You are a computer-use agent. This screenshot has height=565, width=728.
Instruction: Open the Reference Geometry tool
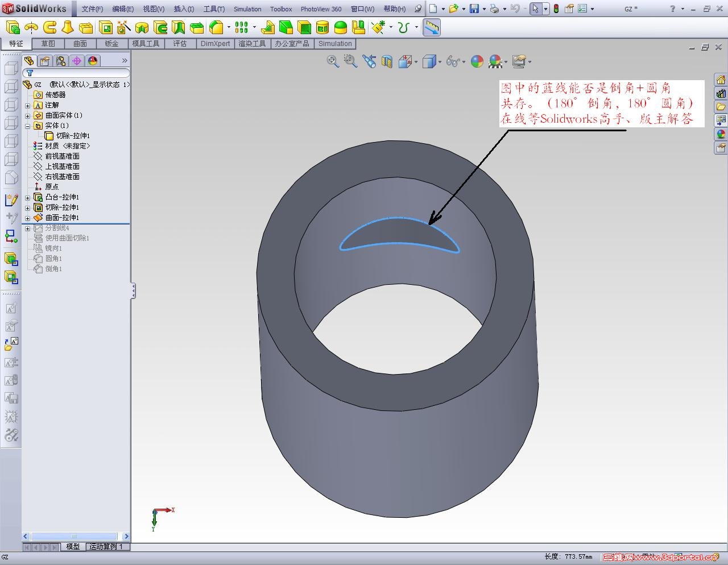pos(378,27)
